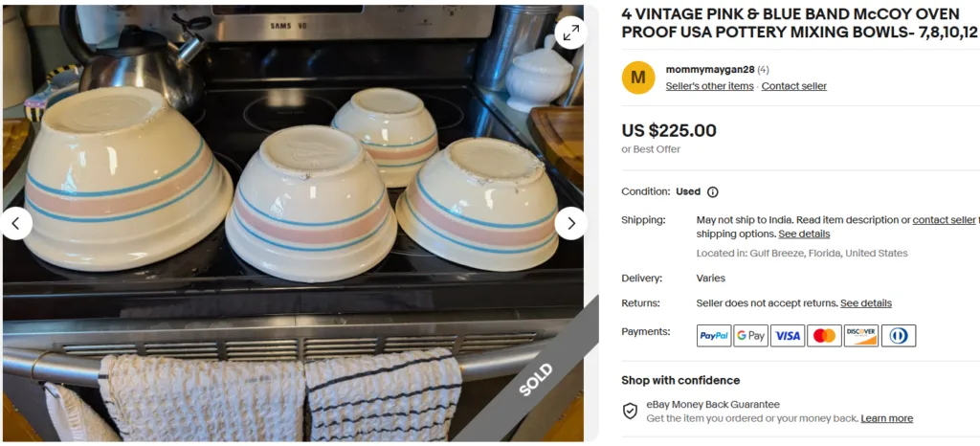Click the Money Back Guarantee shield icon
This screenshot has height=446, width=980.
pos(630,411)
